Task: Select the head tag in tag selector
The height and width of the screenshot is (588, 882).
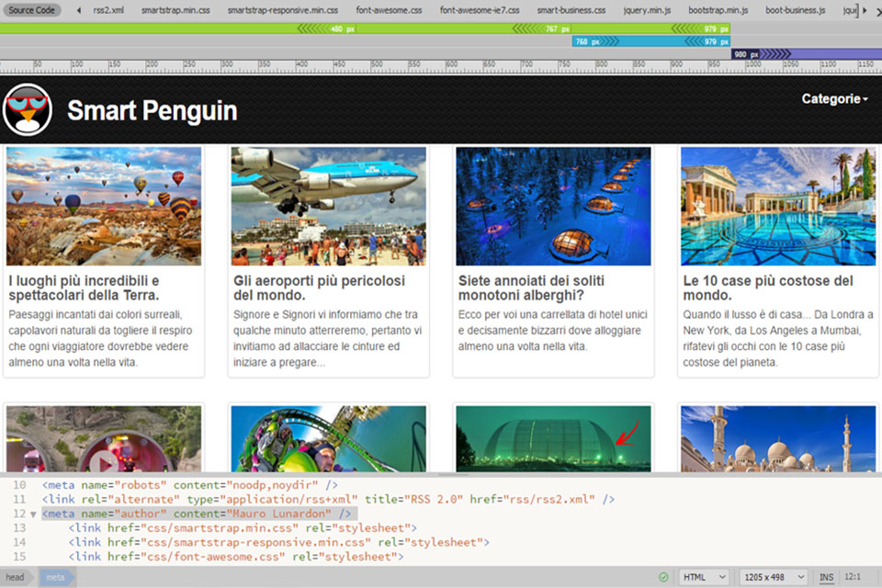Action: point(15,577)
